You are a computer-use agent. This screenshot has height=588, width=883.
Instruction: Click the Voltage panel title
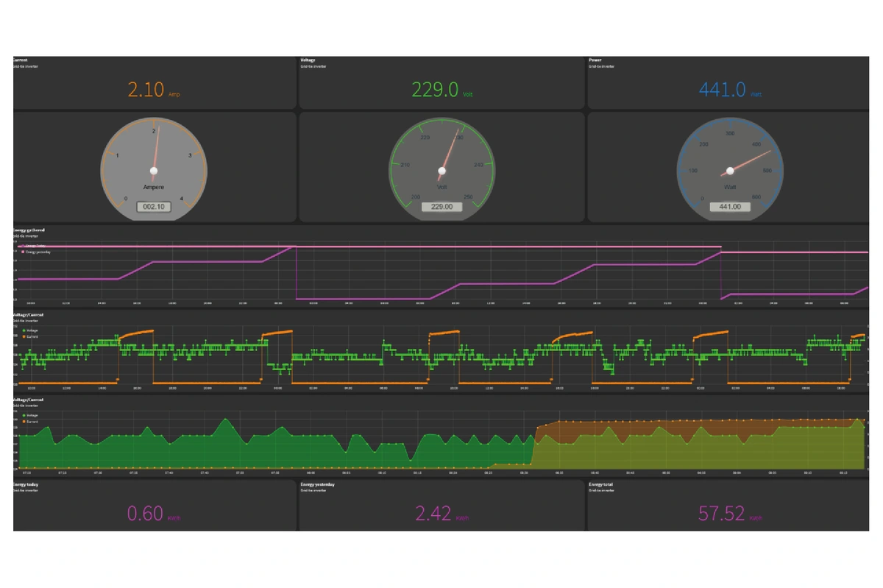[309, 60]
